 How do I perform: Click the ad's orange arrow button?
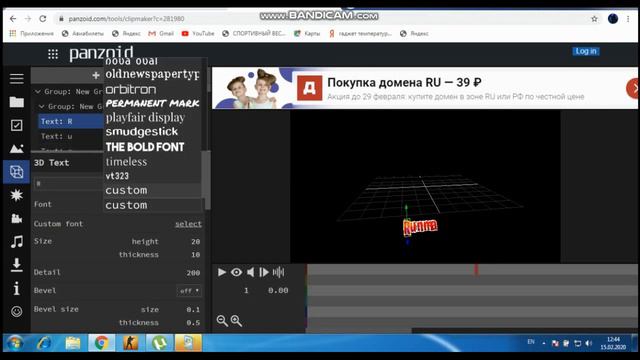pyautogui.click(x=632, y=88)
